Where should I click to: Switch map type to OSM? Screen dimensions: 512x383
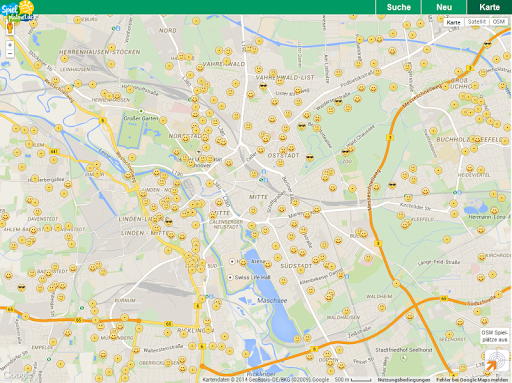pos(498,22)
